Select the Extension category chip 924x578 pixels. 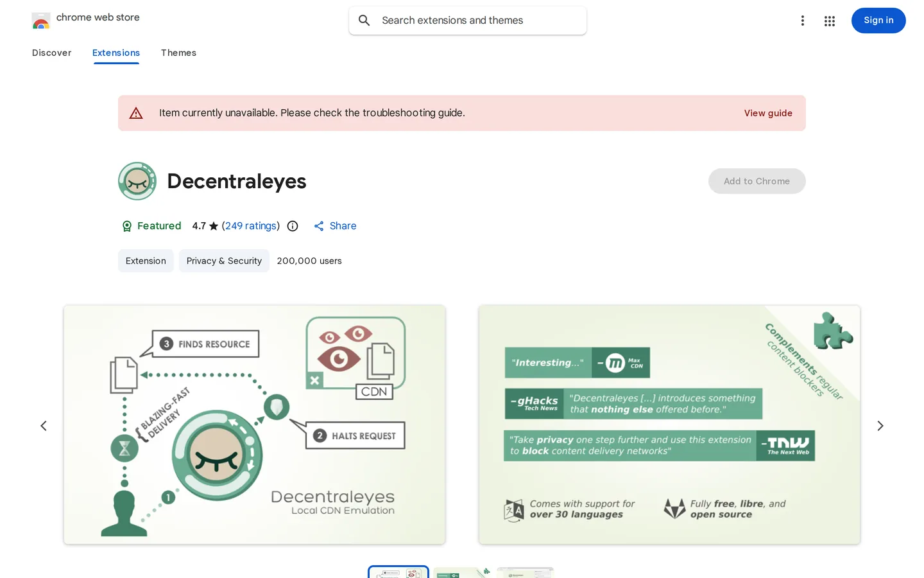coord(146,261)
